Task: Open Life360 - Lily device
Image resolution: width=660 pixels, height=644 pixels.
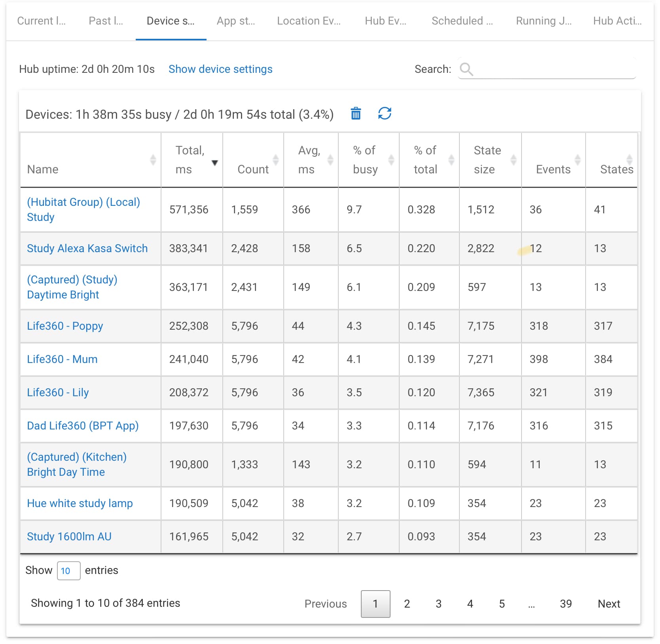Action: [x=58, y=393]
